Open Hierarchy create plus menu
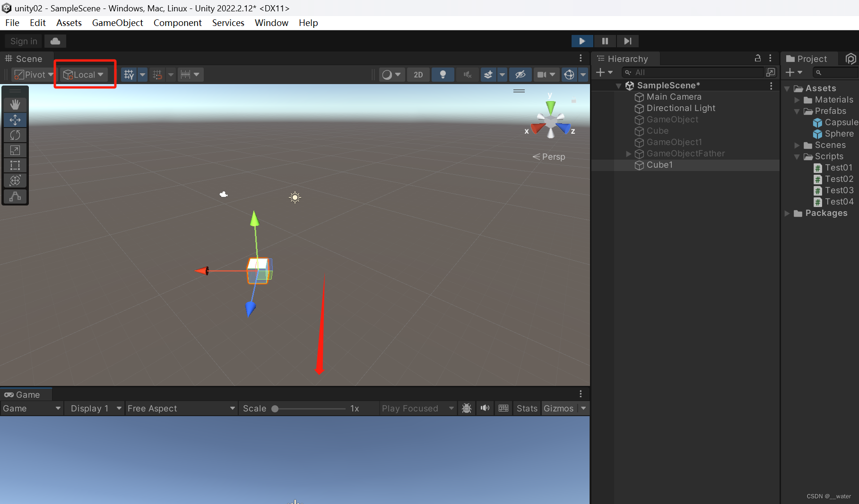The image size is (859, 504). pos(604,72)
